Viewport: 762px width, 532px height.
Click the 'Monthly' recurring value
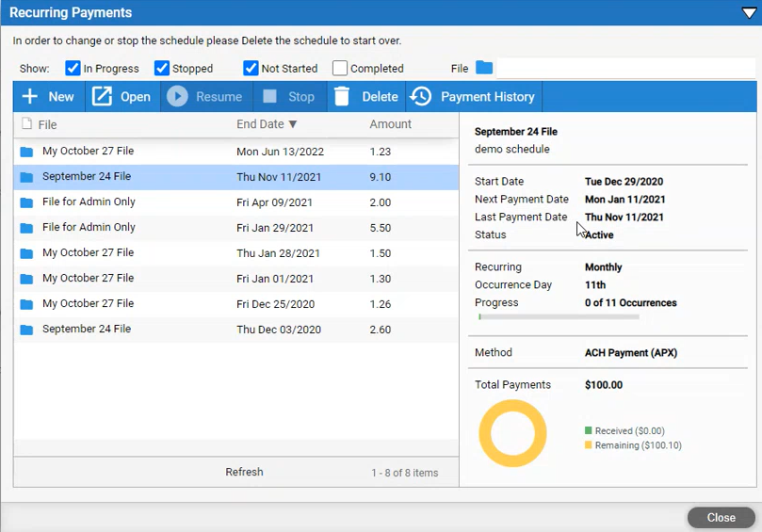(x=603, y=267)
